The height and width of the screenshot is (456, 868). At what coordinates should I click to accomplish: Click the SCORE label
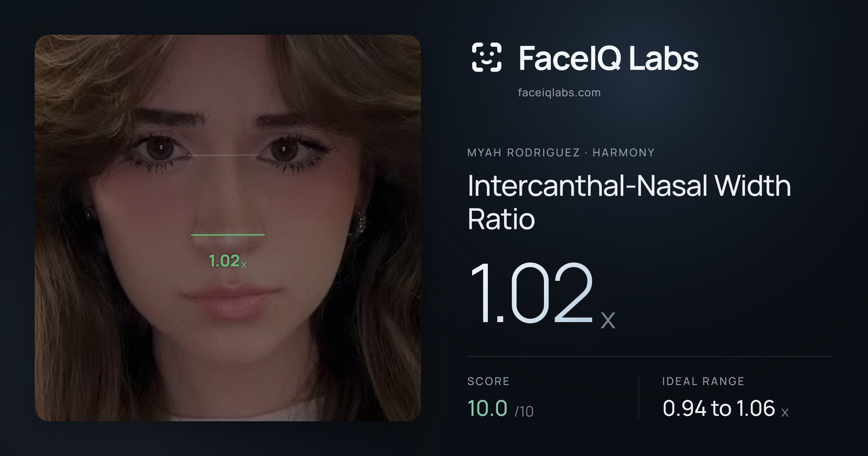[x=488, y=381]
